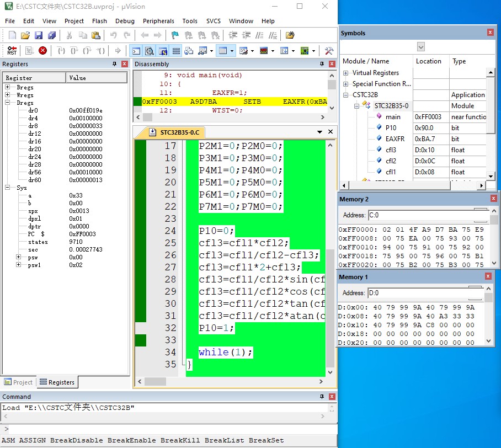Create a new file from the toolbar

coord(12,35)
